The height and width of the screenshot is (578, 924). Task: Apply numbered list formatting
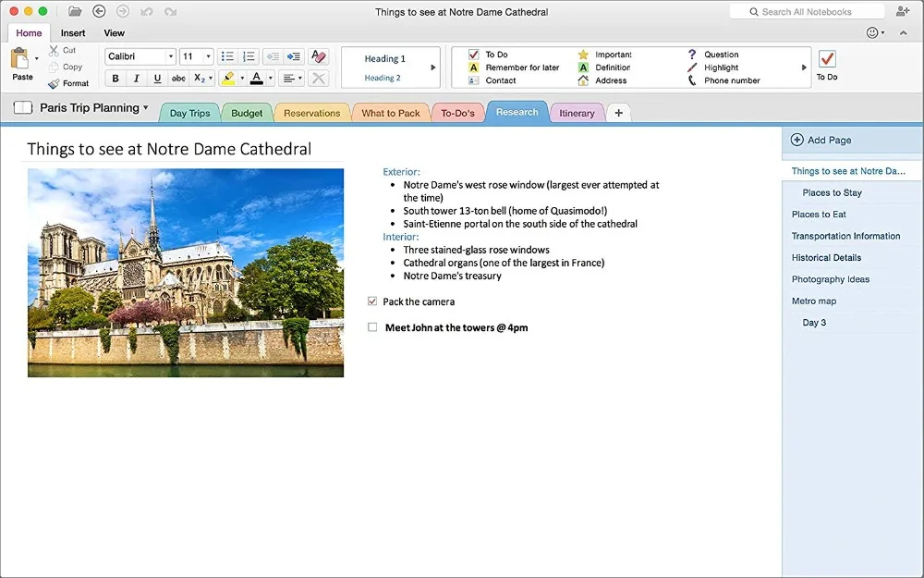point(249,56)
